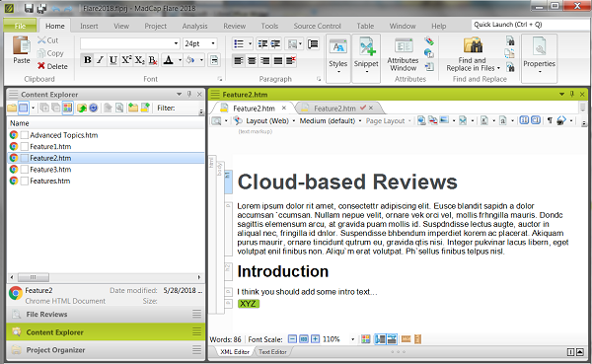Click the Delete button in Clipboard group
This screenshot has width=592, height=364.
point(52,66)
